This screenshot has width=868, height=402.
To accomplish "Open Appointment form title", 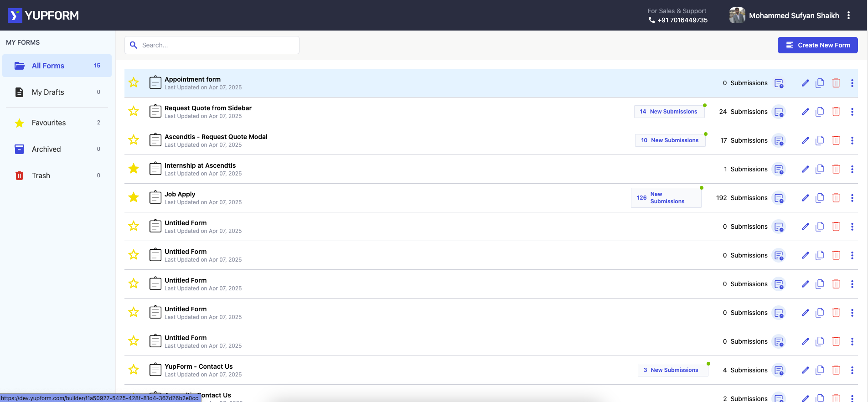I will (x=192, y=79).
